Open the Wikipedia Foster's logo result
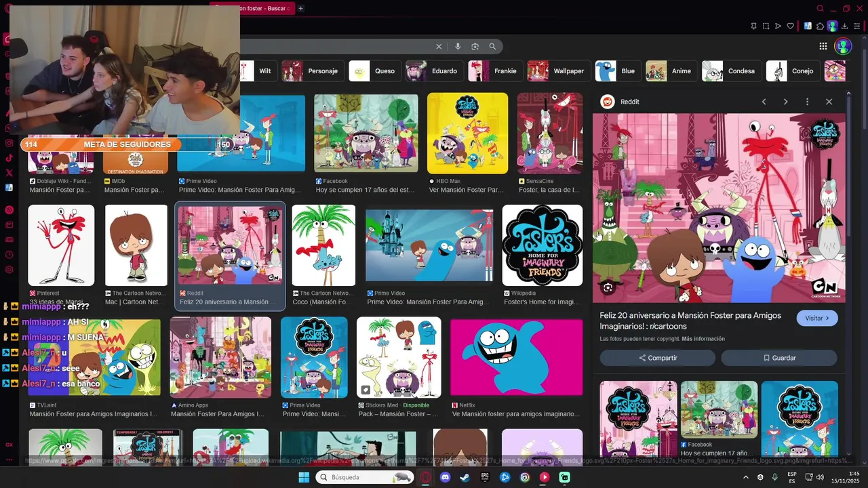Screen dimensions: 868x488 click(542, 245)
